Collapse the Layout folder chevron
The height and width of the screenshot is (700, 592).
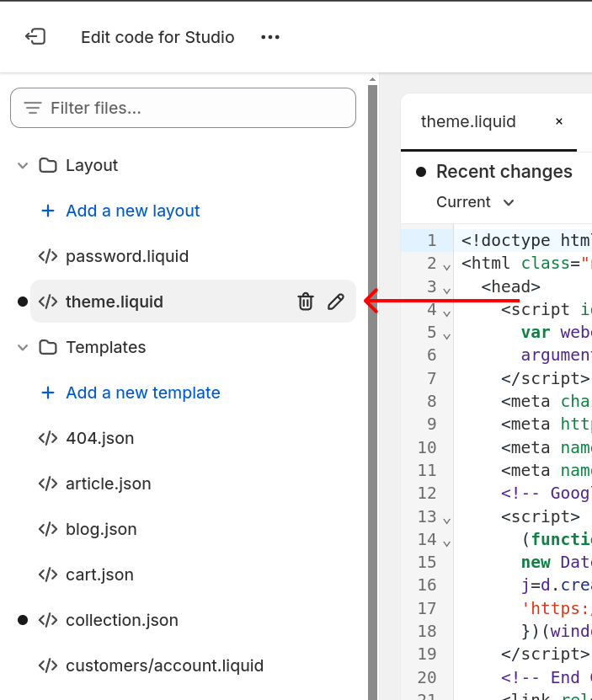[x=23, y=165]
